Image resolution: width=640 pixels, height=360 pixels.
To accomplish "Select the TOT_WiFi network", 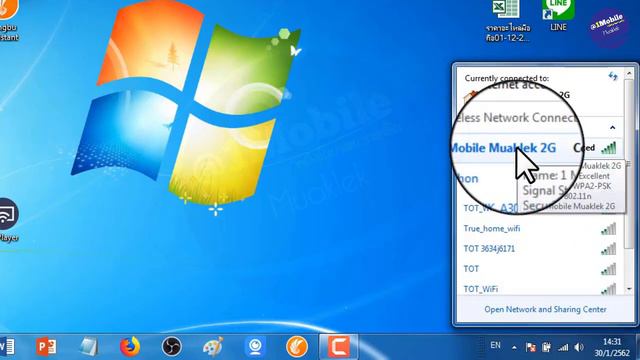I will tap(540, 289).
